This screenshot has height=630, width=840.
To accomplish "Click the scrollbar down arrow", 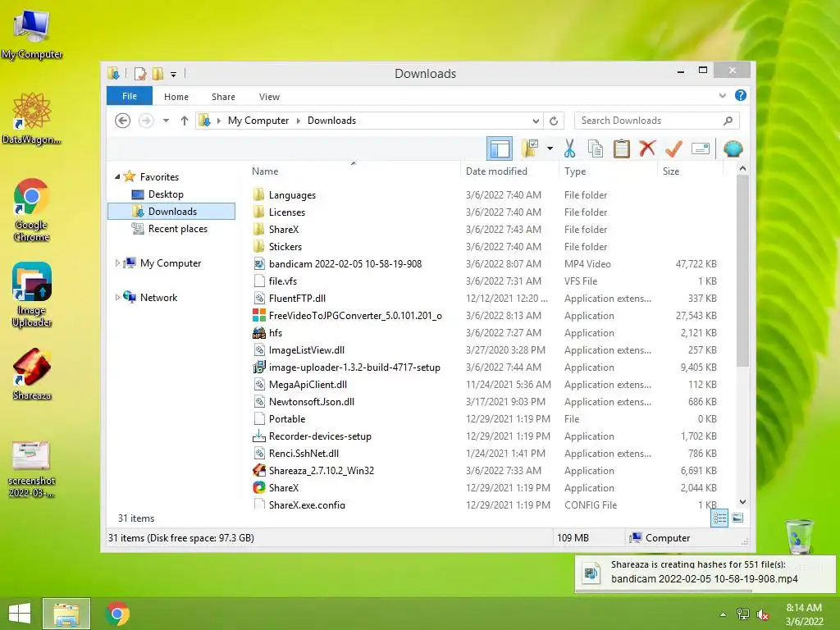I will 742,501.
